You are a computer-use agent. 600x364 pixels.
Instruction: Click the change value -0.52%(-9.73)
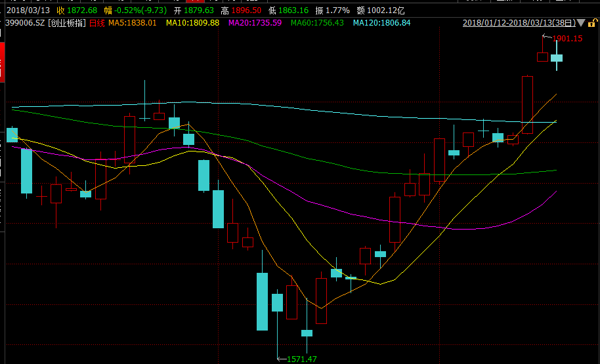140,10
